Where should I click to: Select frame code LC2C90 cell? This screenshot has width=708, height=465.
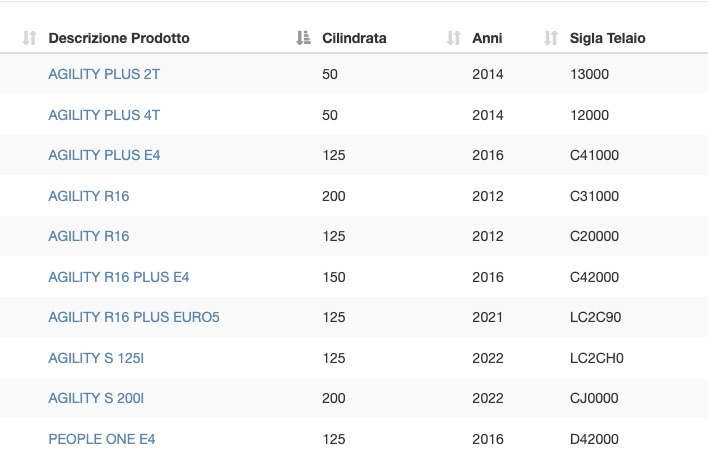595,317
